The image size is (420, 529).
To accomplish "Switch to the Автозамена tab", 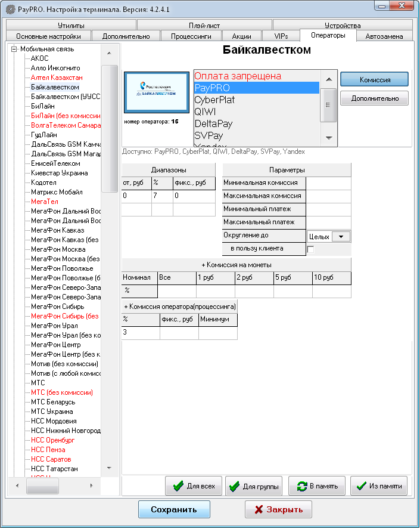I will click(384, 36).
